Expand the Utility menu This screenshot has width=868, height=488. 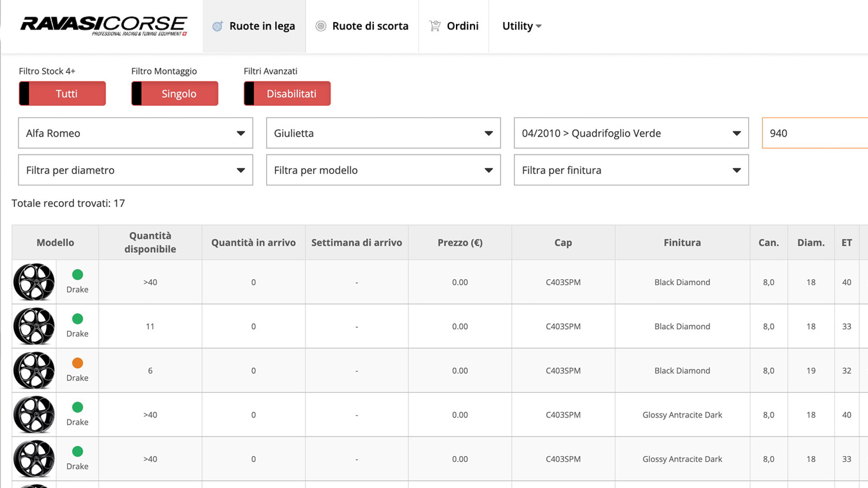(x=521, y=26)
